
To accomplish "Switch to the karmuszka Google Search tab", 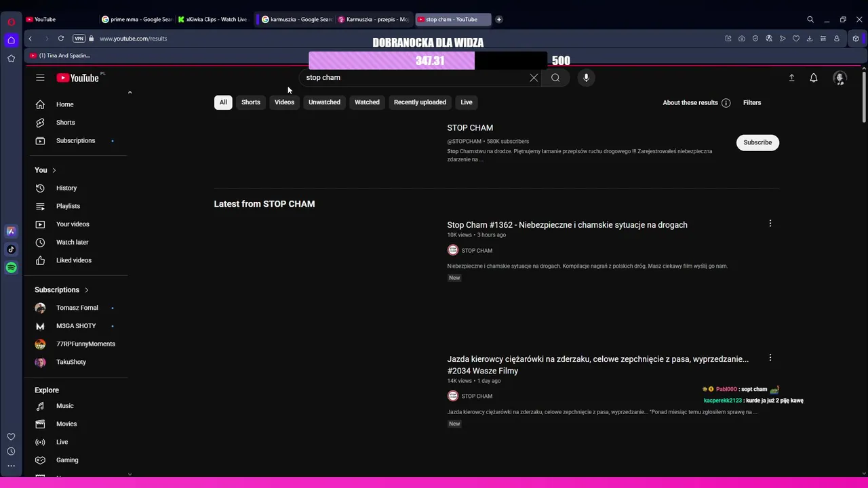I will [x=296, y=20].
